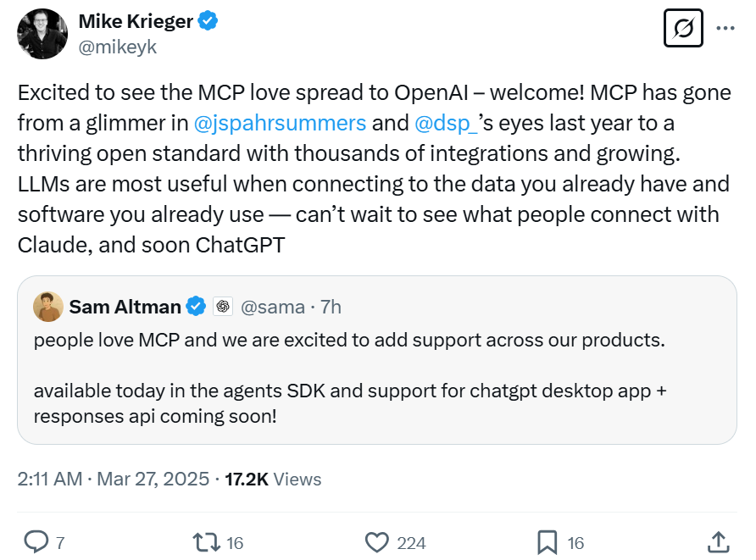Like the tweet with the heart icon
Screen dimensions: 756x560
tap(376, 541)
